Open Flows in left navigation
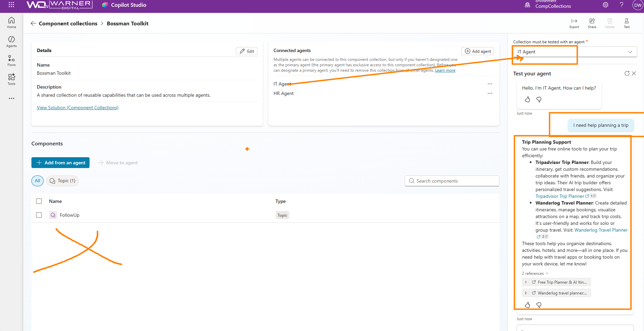This screenshot has height=331, width=644. [x=11, y=61]
